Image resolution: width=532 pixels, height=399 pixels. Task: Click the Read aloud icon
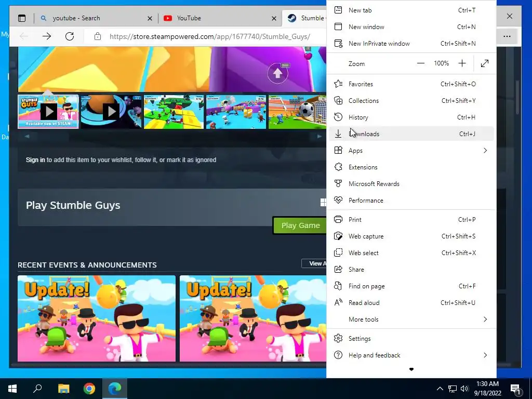coord(338,303)
